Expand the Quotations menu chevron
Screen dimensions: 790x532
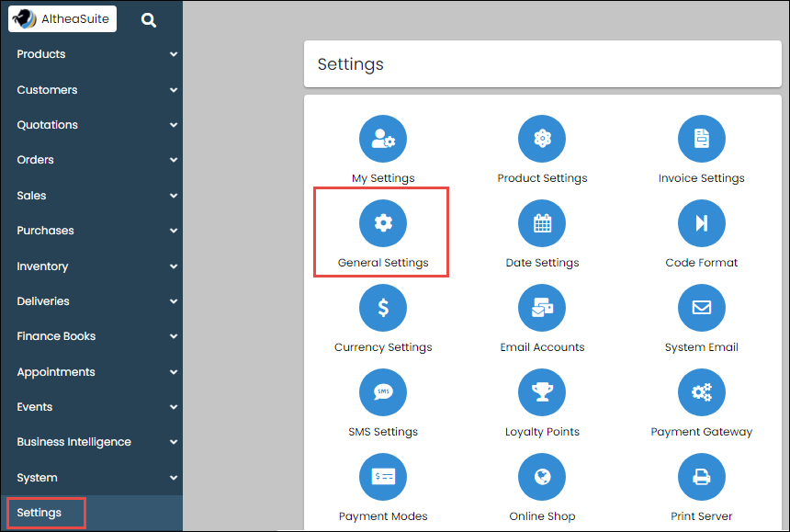(x=174, y=124)
